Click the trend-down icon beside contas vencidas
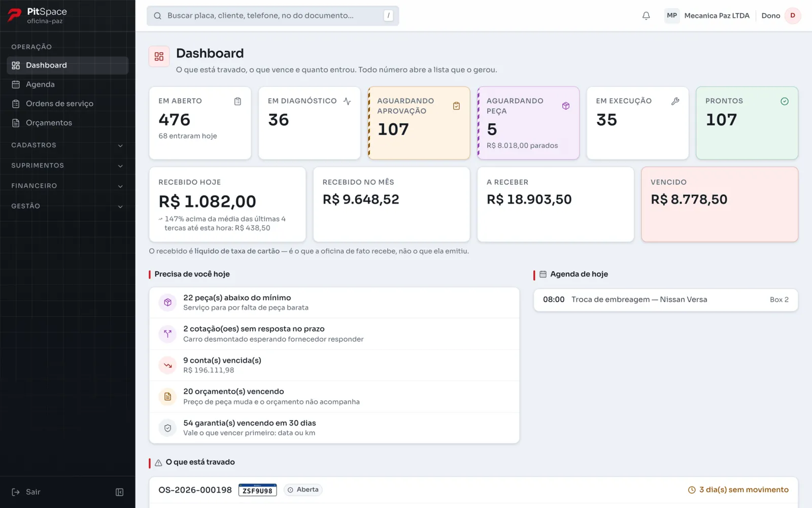Viewport: 812px width, 508px height. click(167, 365)
